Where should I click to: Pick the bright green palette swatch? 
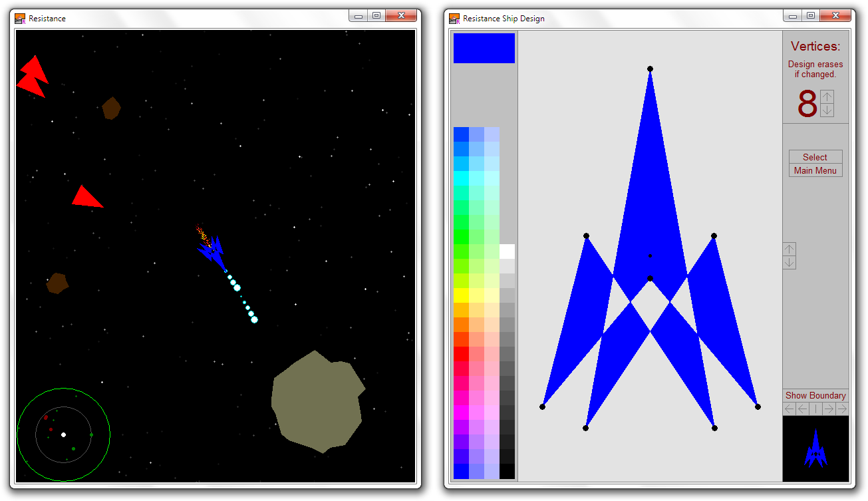tap(461, 236)
